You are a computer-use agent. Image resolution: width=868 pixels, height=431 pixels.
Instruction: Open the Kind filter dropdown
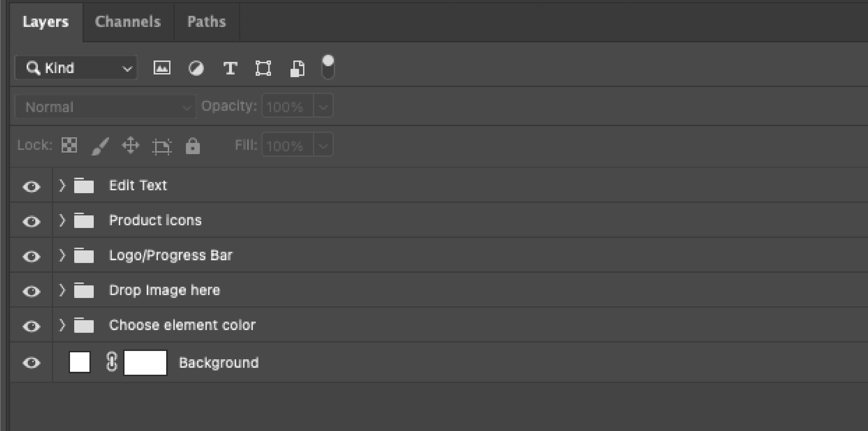pyautogui.click(x=76, y=68)
